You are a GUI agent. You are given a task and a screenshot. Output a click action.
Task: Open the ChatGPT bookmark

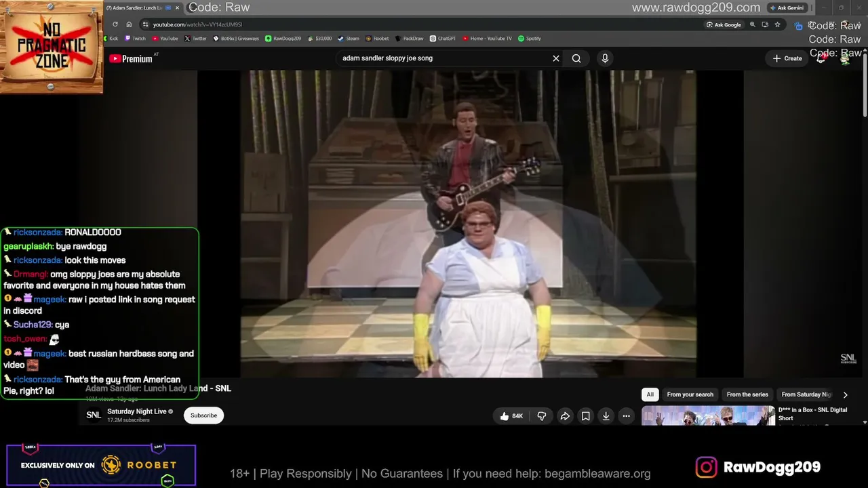[443, 39]
